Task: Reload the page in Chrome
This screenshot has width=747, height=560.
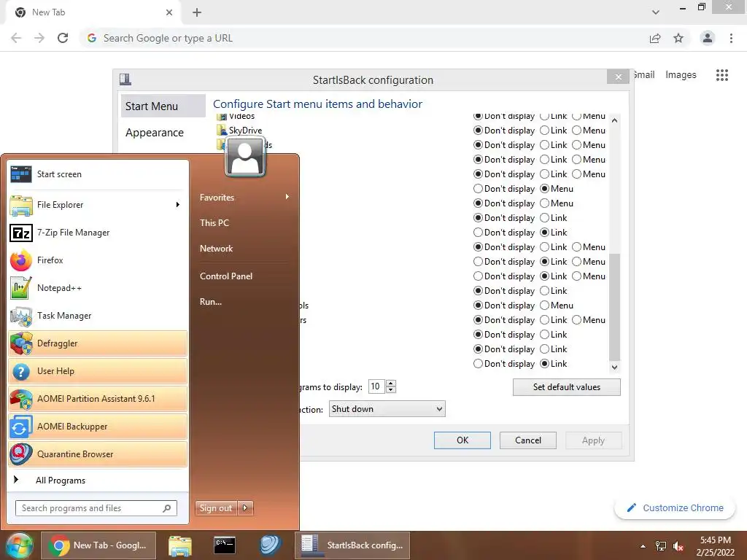Action: (x=63, y=38)
